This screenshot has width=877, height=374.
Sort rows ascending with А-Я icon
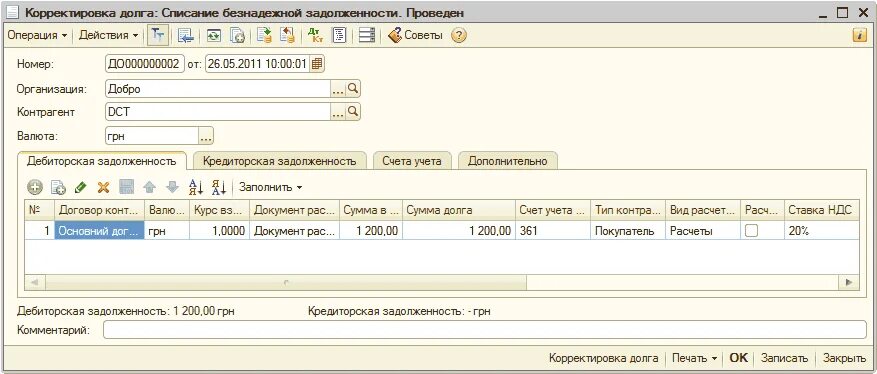196,187
